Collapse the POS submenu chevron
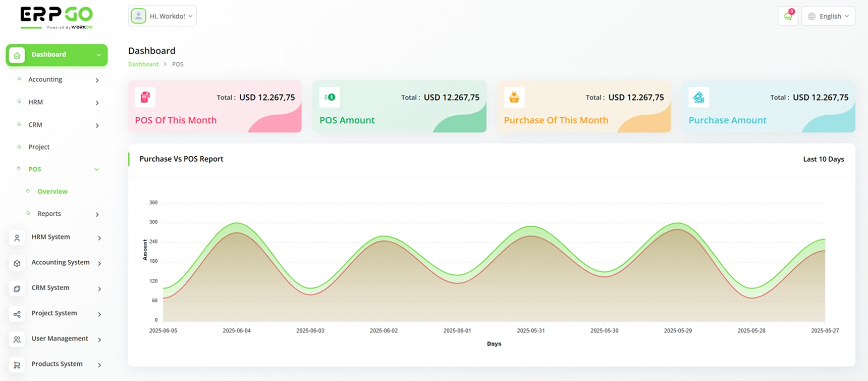This screenshot has width=868, height=381. 96,170
